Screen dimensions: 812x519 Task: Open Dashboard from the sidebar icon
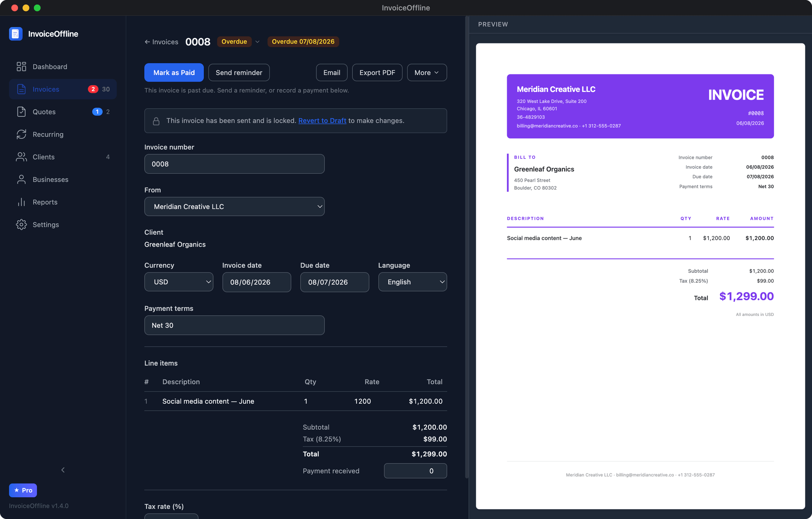click(x=21, y=66)
